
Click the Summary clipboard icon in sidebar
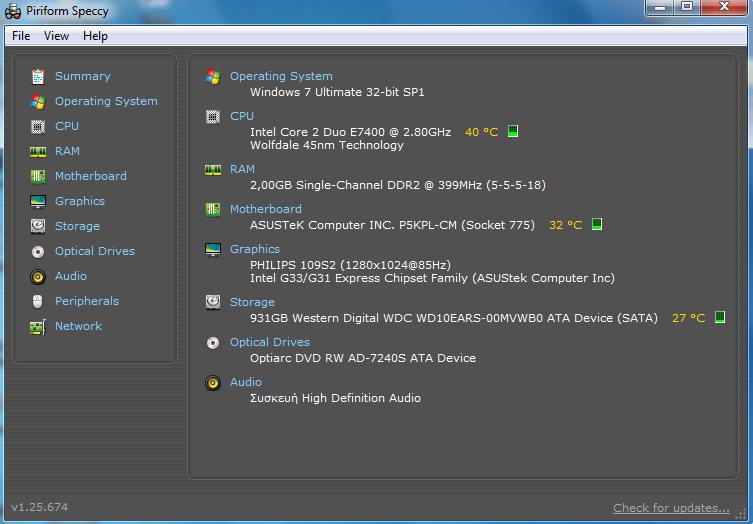tap(38, 76)
